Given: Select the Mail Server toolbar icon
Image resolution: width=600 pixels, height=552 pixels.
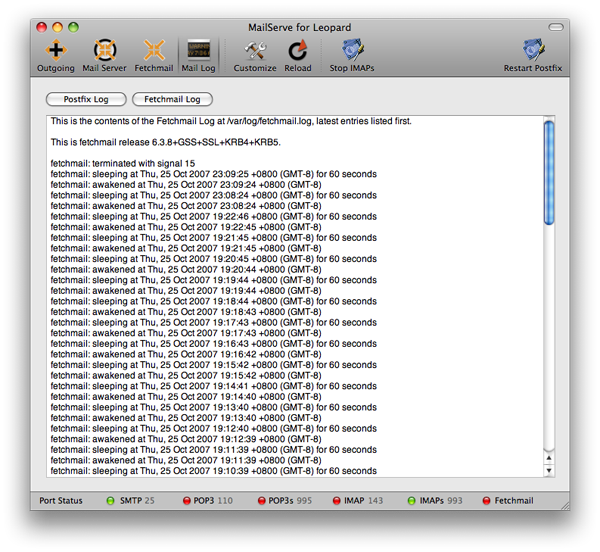Looking at the screenshot, I should (x=105, y=50).
